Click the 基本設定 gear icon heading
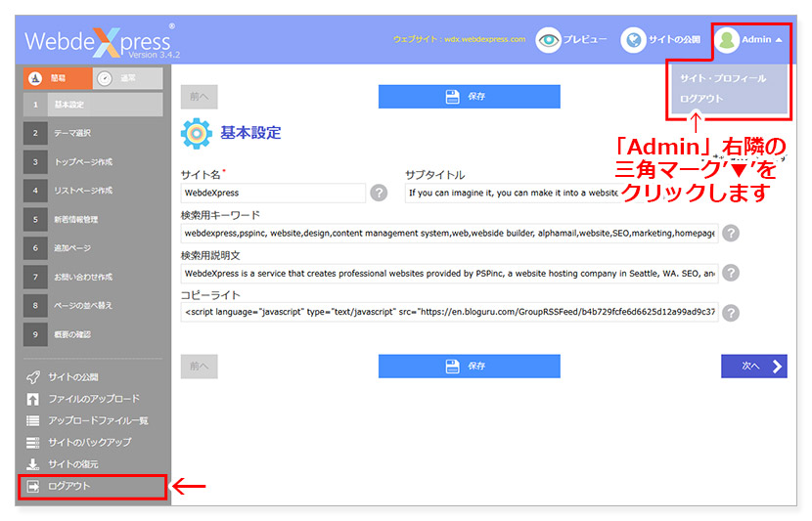The width and height of the screenshot is (812, 521). [x=197, y=134]
